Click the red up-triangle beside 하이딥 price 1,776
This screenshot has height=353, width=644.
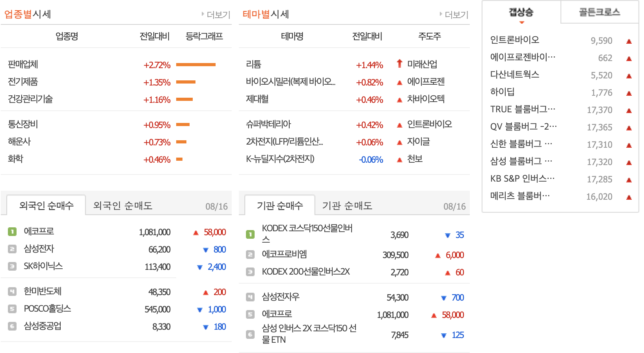tap(629, 93)
